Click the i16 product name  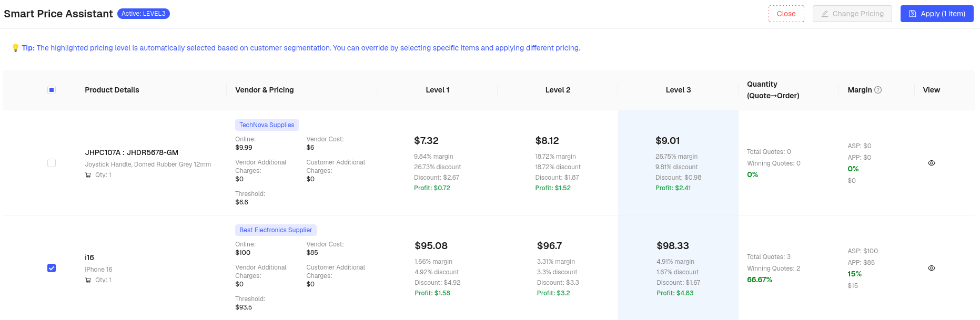pyautogui.click(x=89, y=257)
